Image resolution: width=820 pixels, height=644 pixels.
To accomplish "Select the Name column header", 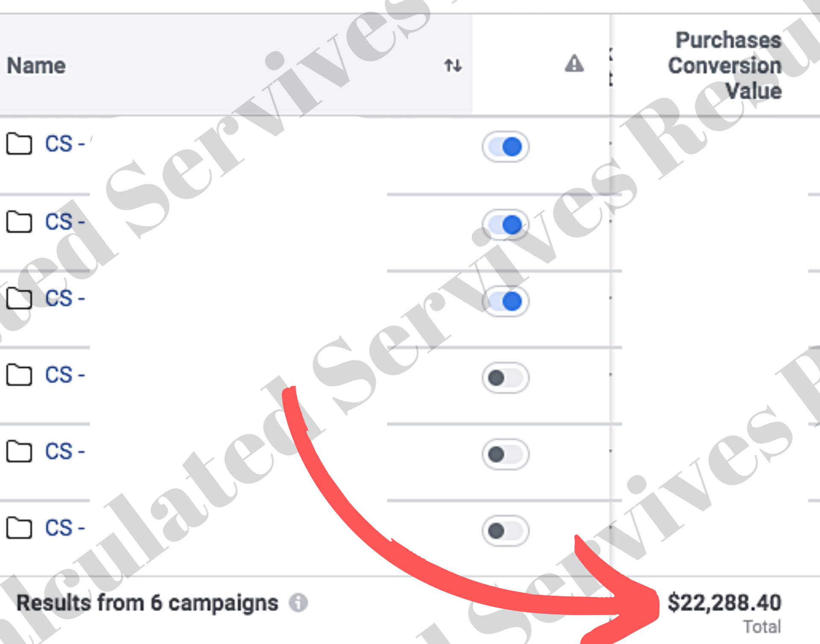I will [36, 66].
